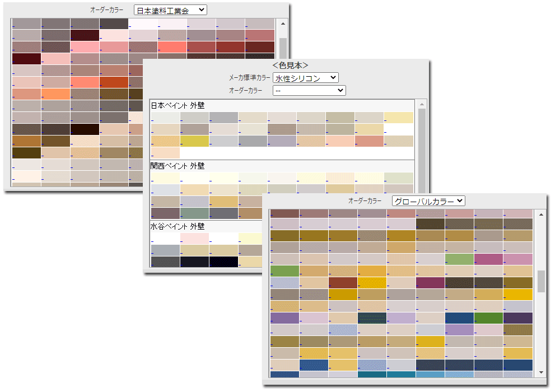This screenshot has width=560, height=392.
Task: Pick the dotted dark teal swatch in グローバルカラー window
Action: pos(372,318)
